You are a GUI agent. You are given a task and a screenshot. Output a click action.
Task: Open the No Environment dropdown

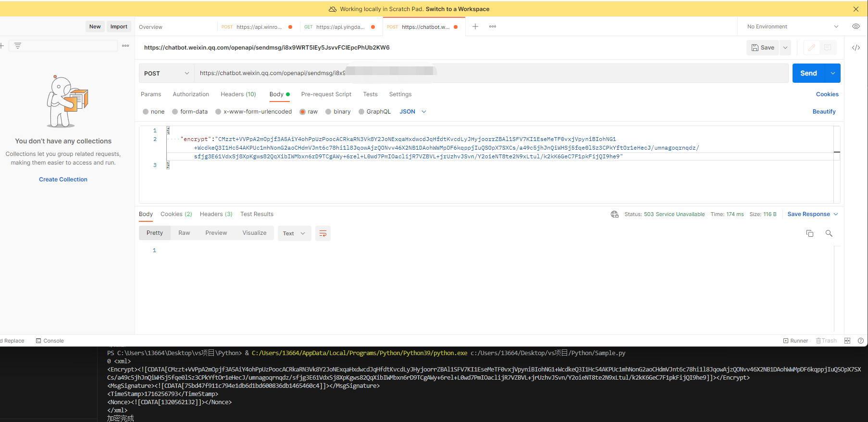[793, 26]
